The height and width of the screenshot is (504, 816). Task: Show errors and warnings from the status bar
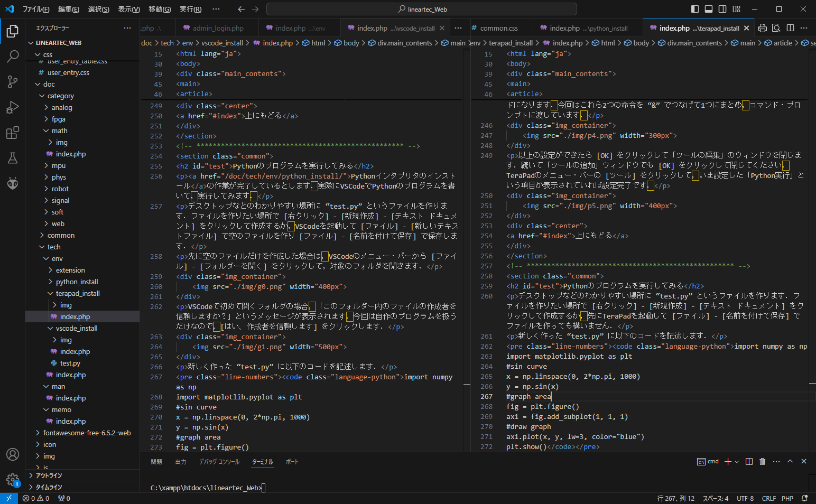point(36,498)
